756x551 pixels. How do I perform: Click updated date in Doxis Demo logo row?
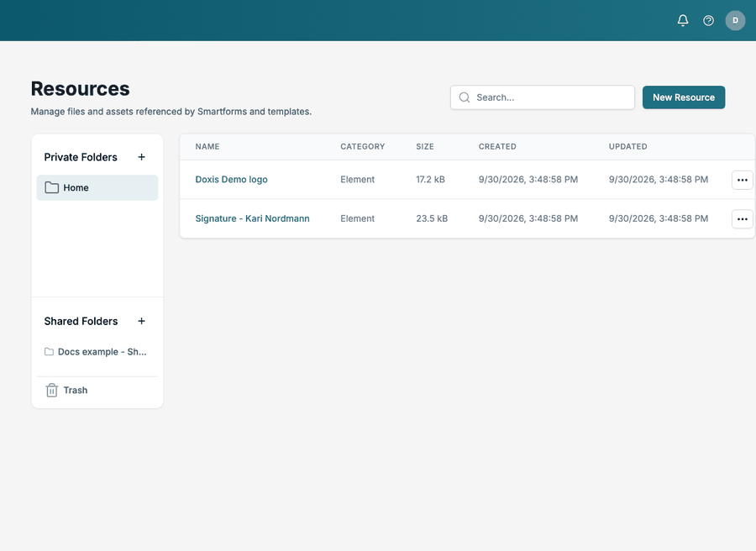(x=658, y=180)
